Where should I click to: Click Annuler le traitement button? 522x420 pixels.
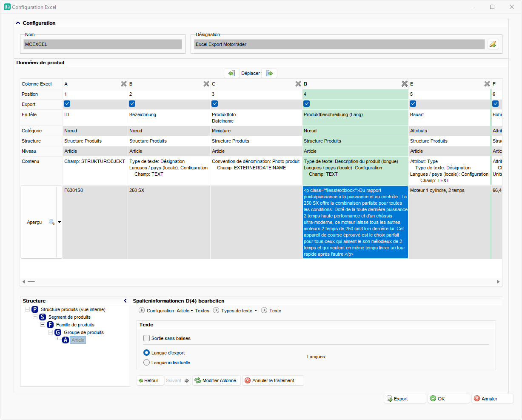click(273, 380)
